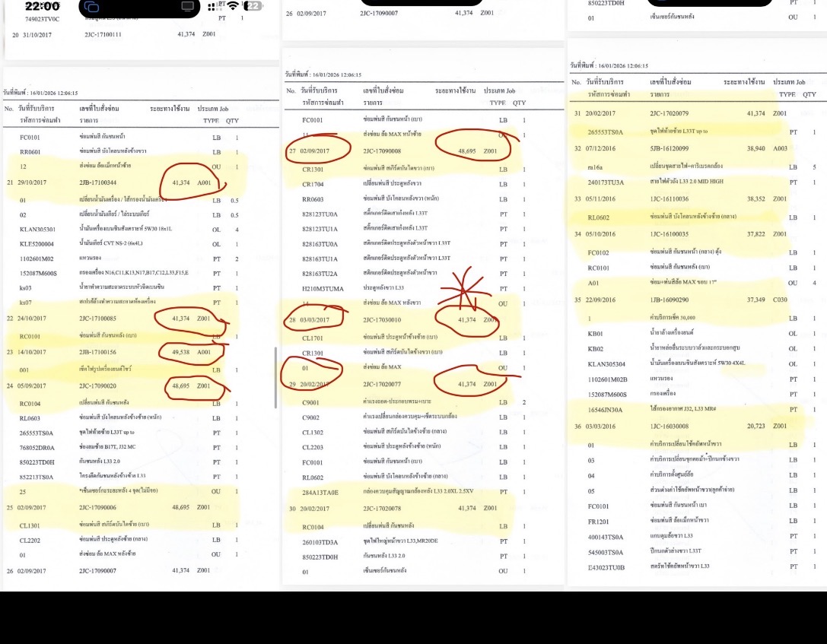The height and width of the screenshot is (644, 827).
Task: Select job type C030
Action: tap(780, 300)
